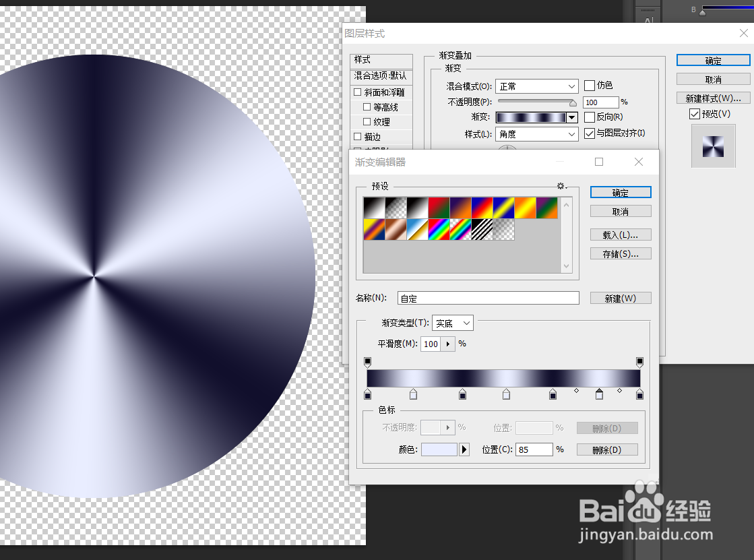Enable Bevel and Emboss (斜面和浮雕) style
The height and width of the screenshot is (560, 754).
[x=357, y=92]
